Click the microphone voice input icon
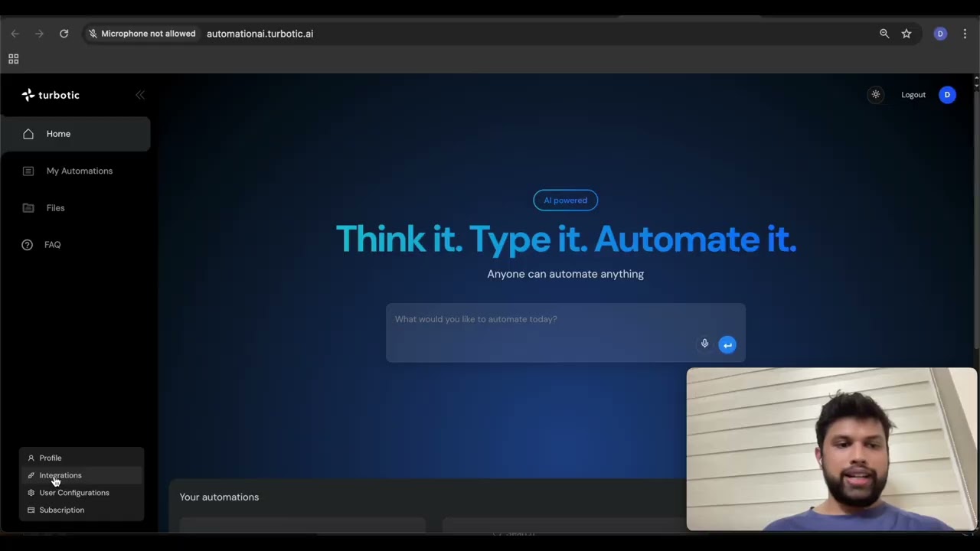980x551 pixels. tap(704, 344)
